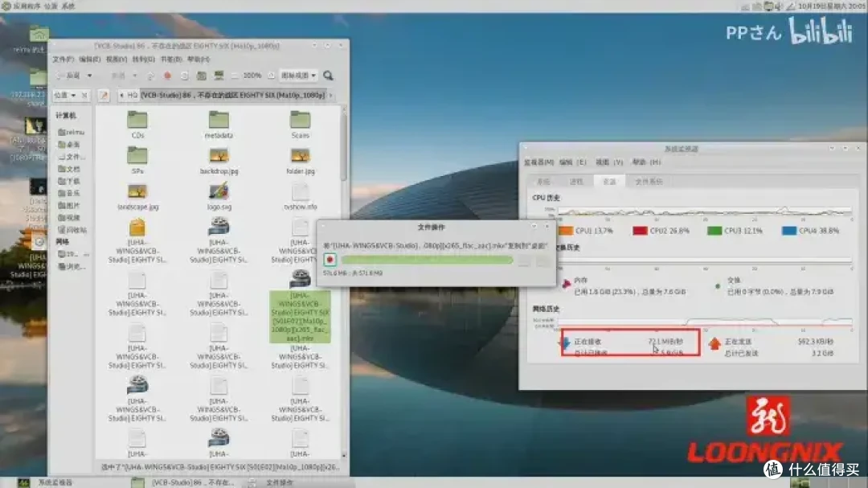
Task: Open the 监视器 menu in system monitor
Action: [x=538, y=162]
